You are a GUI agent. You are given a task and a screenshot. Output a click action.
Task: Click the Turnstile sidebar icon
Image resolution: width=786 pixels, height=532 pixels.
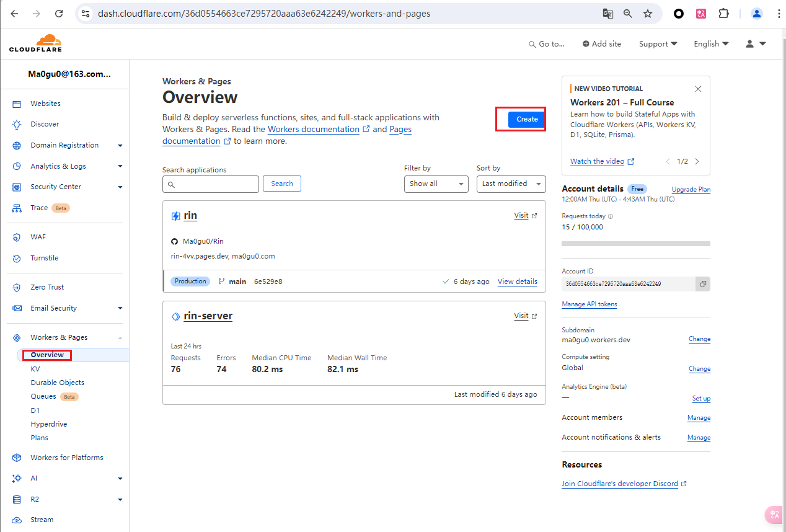[17, 259]
